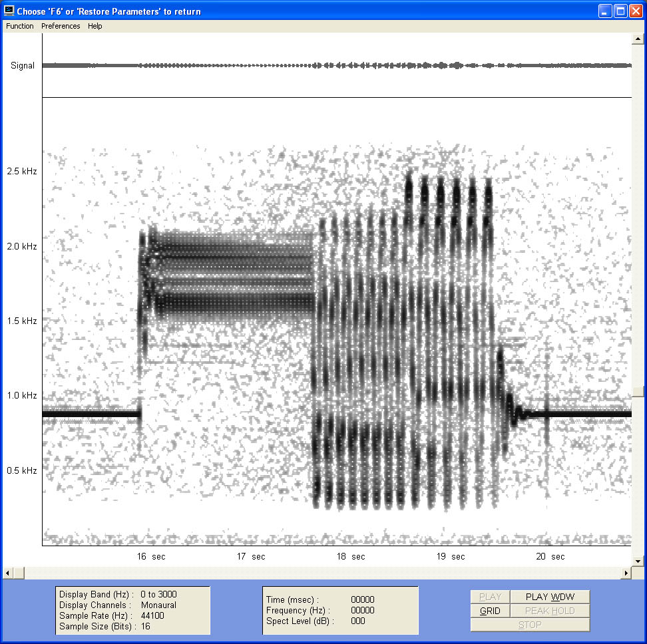Viewport: 647px width, 644px height.
Task: Click the horizontal scrollbar right arrow
Action: click(x=626, y=573)
